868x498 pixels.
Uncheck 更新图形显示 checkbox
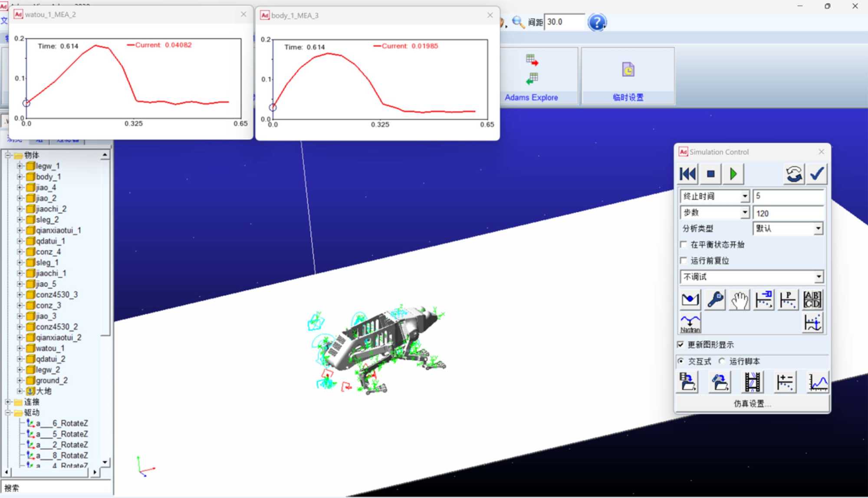[681, 344]
